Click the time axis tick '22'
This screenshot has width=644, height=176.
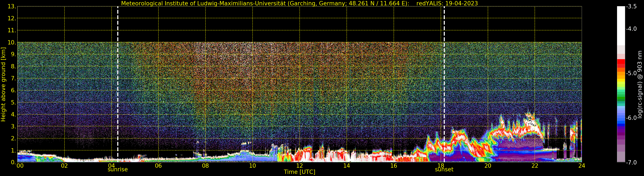click(535, 166)
